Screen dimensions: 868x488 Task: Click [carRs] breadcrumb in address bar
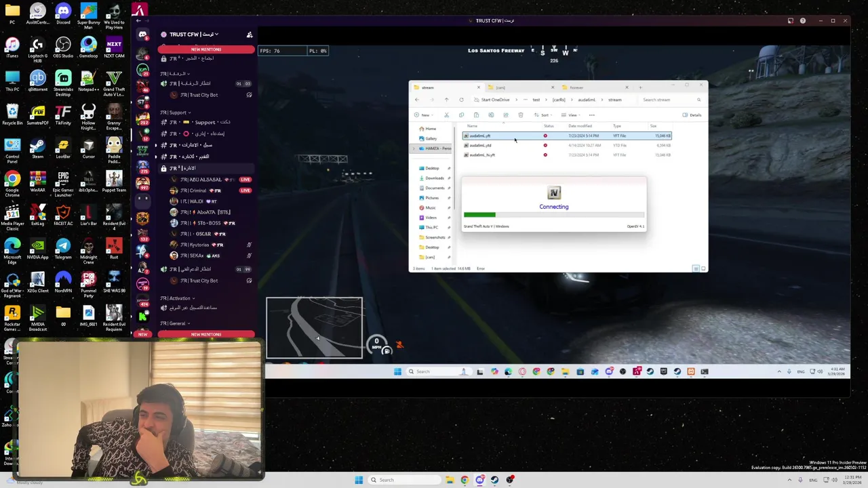559,100
